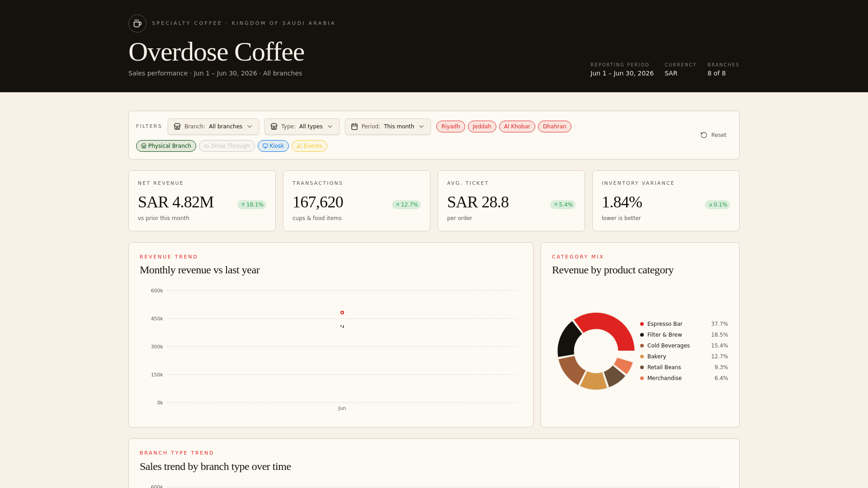
Task: Click the reporting period Jun 1 – Jun 30, 2026
Action: [622, 73]
